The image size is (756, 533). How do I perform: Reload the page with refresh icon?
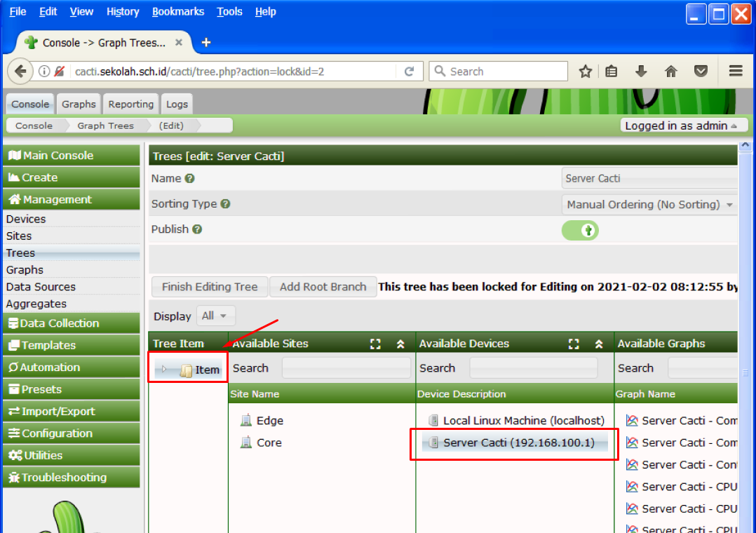(409, 72)
